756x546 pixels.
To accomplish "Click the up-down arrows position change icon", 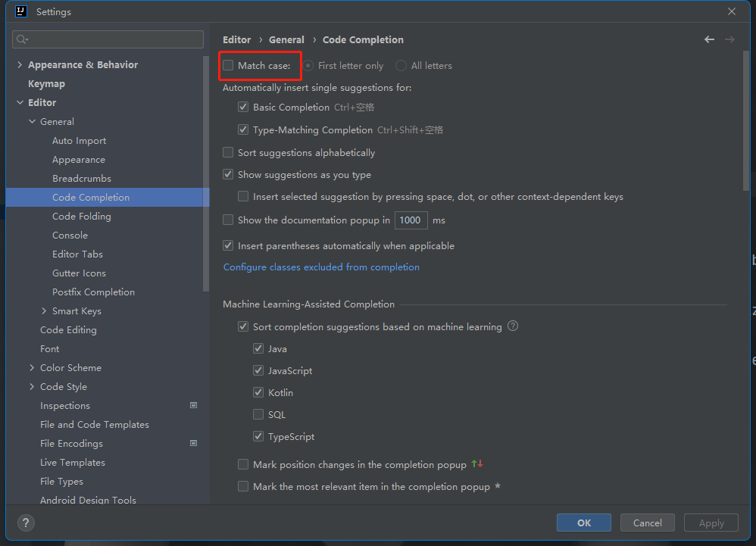I will (x=477, y=463).
